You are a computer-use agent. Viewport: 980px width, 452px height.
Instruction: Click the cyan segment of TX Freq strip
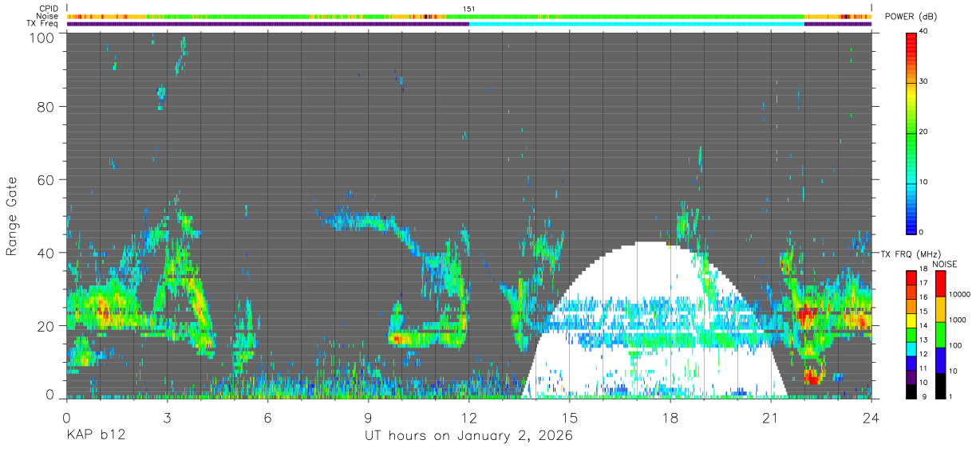coord(637,24)
